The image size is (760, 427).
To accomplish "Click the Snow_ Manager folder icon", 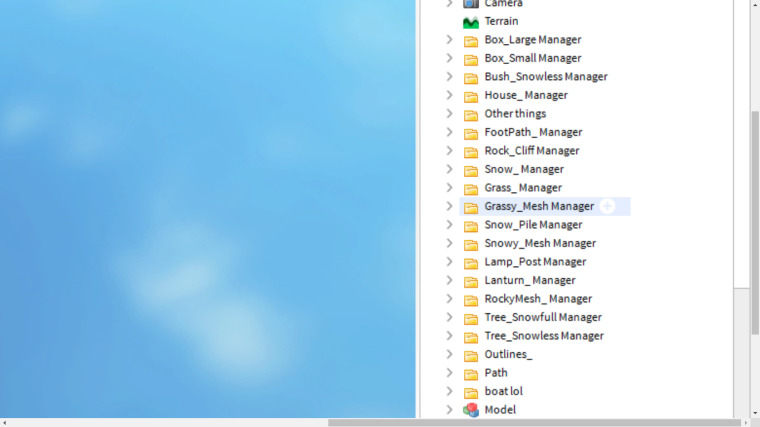I will [471, 170].
